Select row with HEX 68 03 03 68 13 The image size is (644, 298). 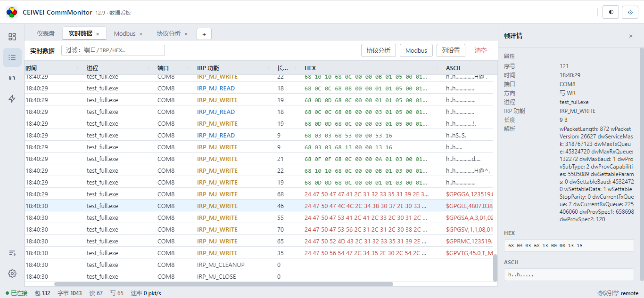coord(259,147)
